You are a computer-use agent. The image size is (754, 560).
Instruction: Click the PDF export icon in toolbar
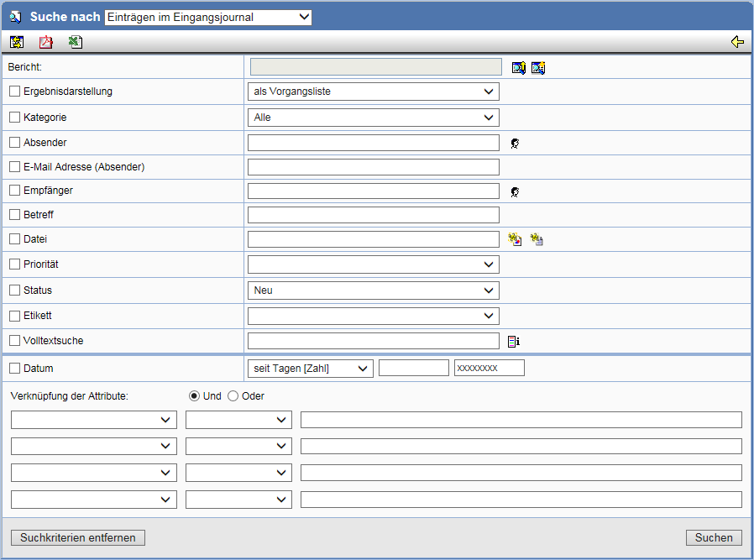coord(45,42)
